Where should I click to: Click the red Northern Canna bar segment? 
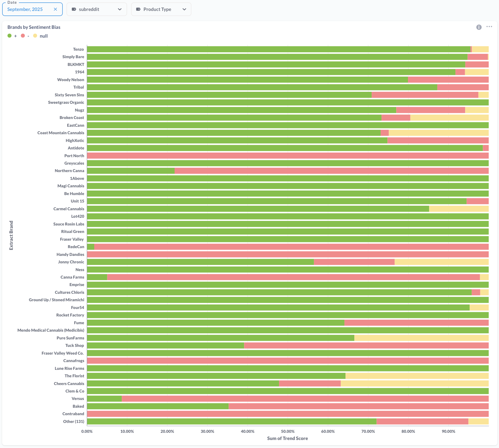coord(331,171)
